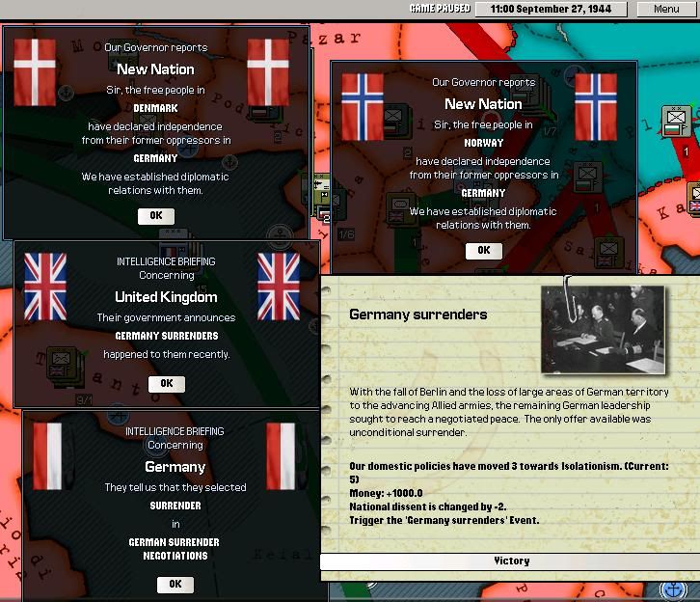
Task: Click the left Norwegian flag in the Norway dialog
Action: (363, 107)
